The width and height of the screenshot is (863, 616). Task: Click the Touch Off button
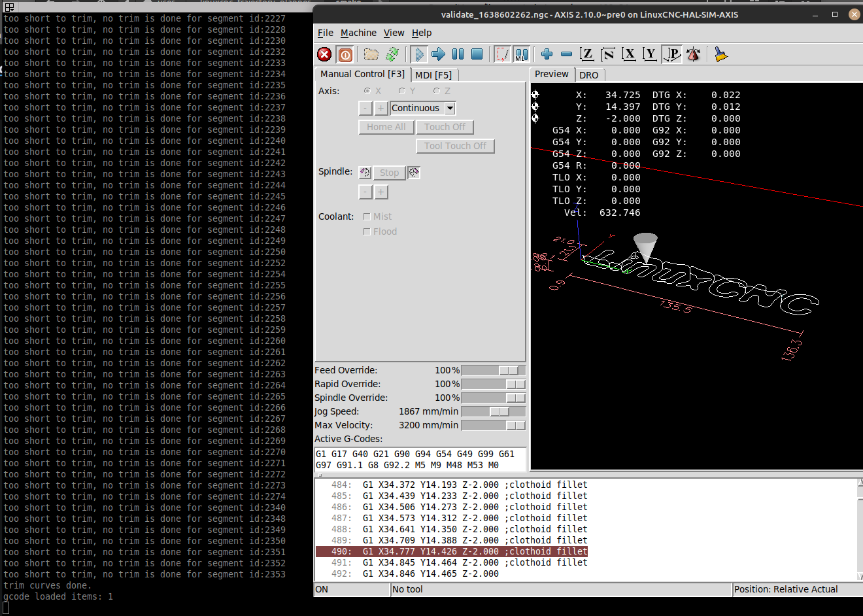[445, 127]
